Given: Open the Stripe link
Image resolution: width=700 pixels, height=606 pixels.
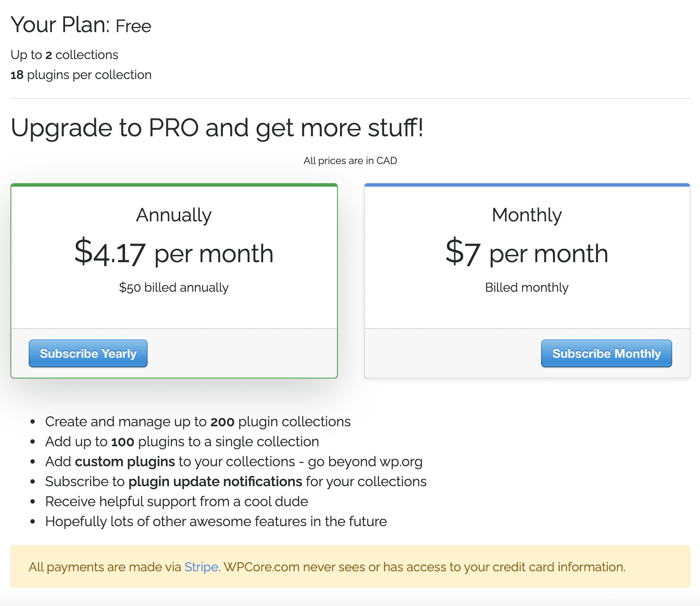Looking at the screenshot, I should pyautogui.click(x=201, y=567).
